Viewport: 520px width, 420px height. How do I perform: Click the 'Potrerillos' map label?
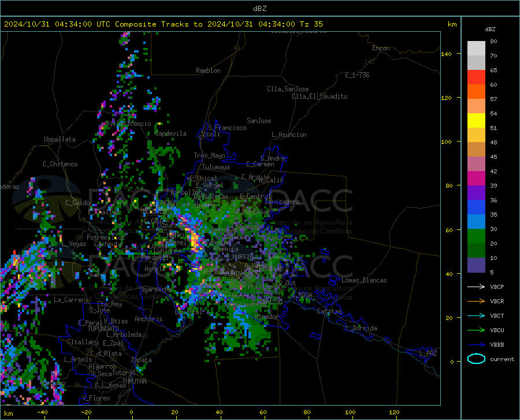[x=106, y=237]
